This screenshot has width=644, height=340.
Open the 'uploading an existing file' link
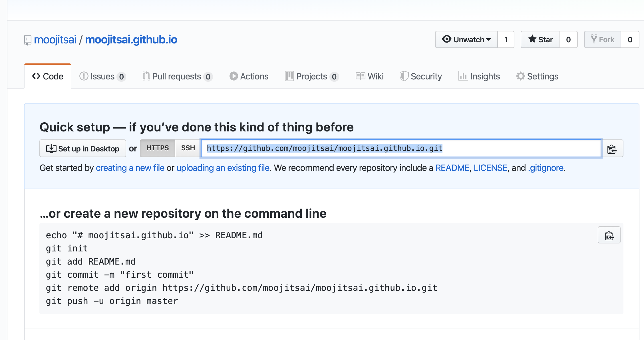[223, 168]
